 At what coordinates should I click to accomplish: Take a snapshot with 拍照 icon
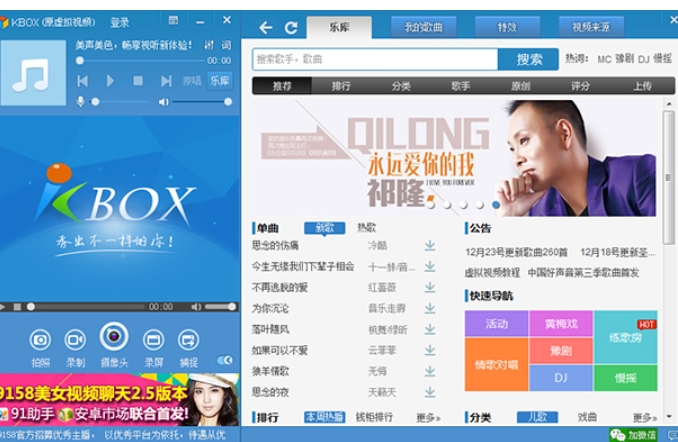pos(40,340)
